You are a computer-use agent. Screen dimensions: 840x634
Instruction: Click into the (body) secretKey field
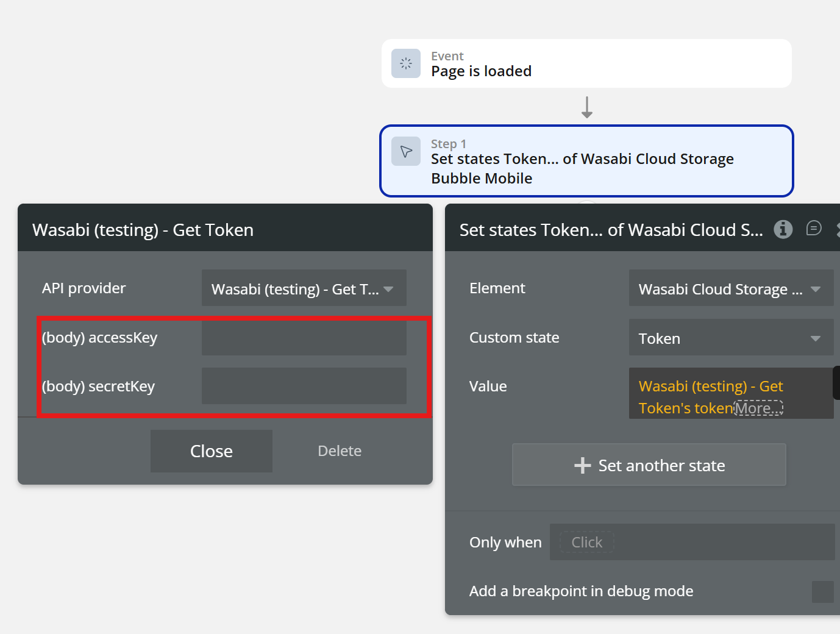(x=304, y=386)
